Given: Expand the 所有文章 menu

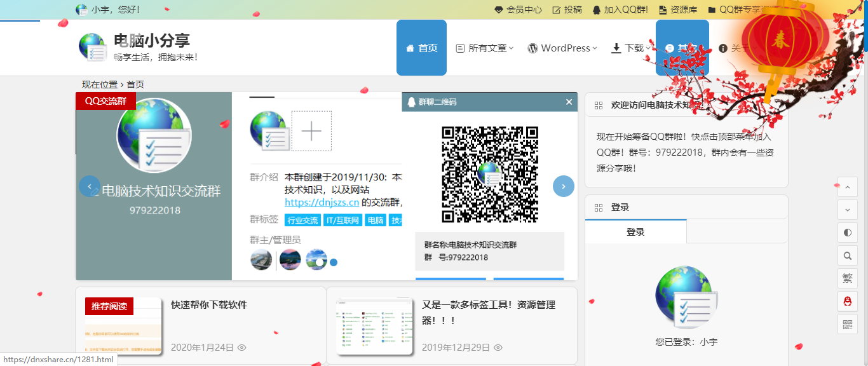Looking at the screenshot, I should point(484,48).
